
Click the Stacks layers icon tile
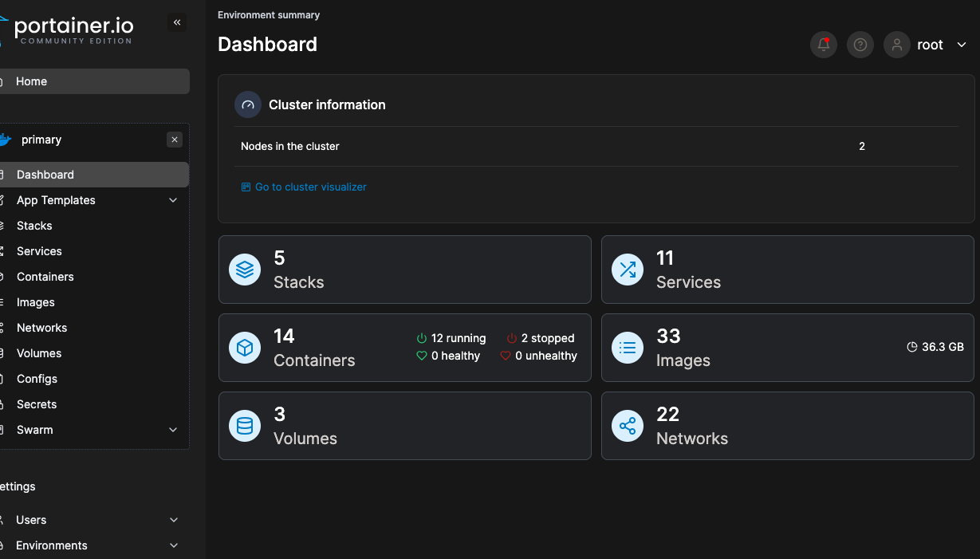[245, 270]
